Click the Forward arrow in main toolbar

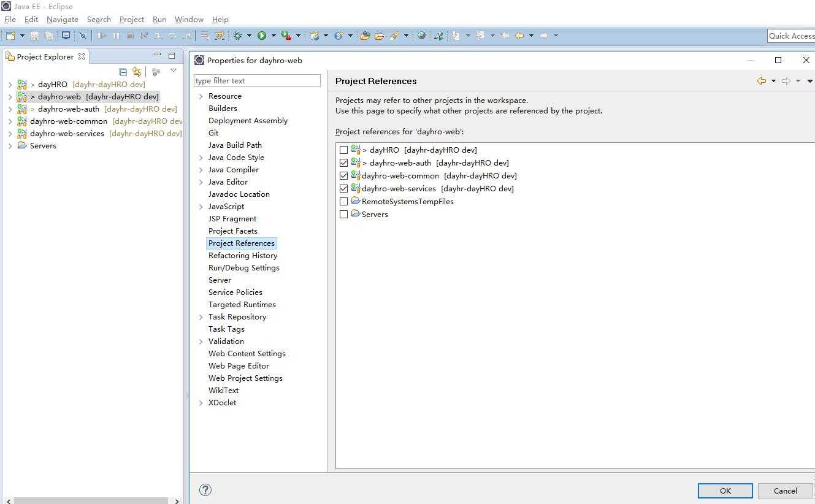click(544, 36)
